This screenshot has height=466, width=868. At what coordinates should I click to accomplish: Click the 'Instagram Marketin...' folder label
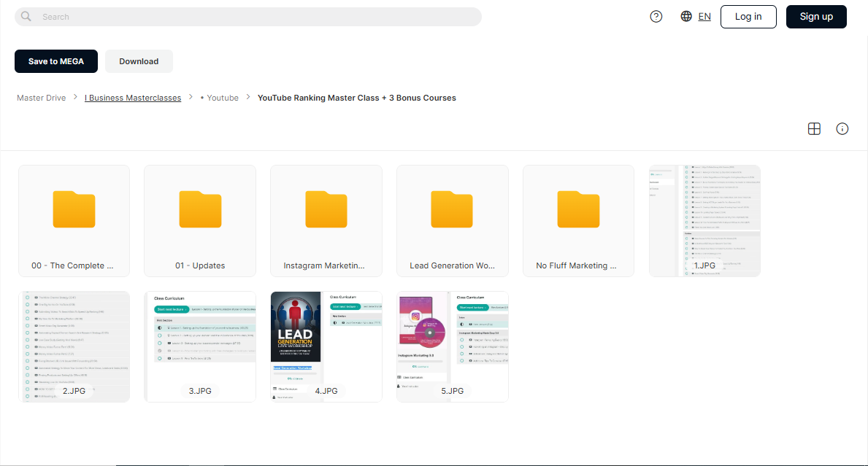click(x=324, y=265)
